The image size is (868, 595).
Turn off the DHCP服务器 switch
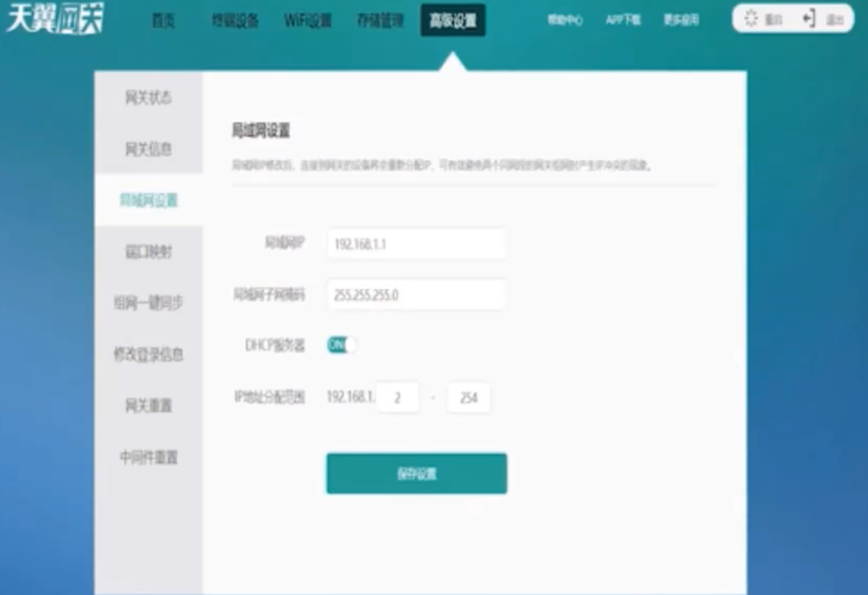pos(342,345)
